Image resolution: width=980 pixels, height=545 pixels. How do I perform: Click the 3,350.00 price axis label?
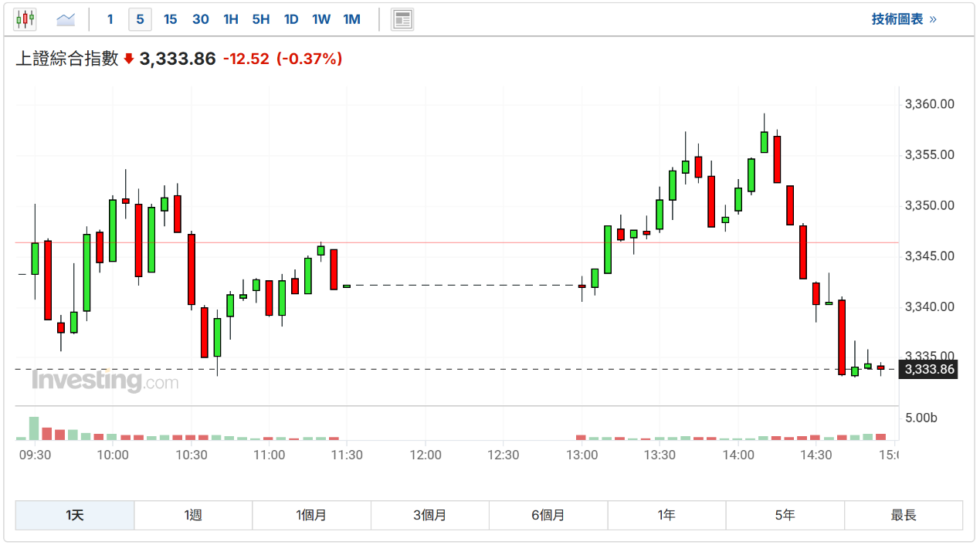930,205
